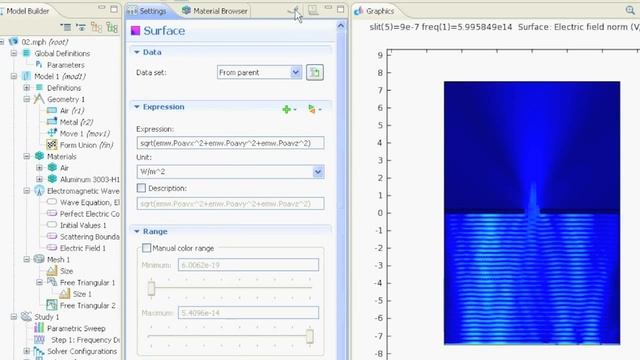Click the Form Union icon
The height and width of the screenshot is (360, 640).
tap(52, 144)
